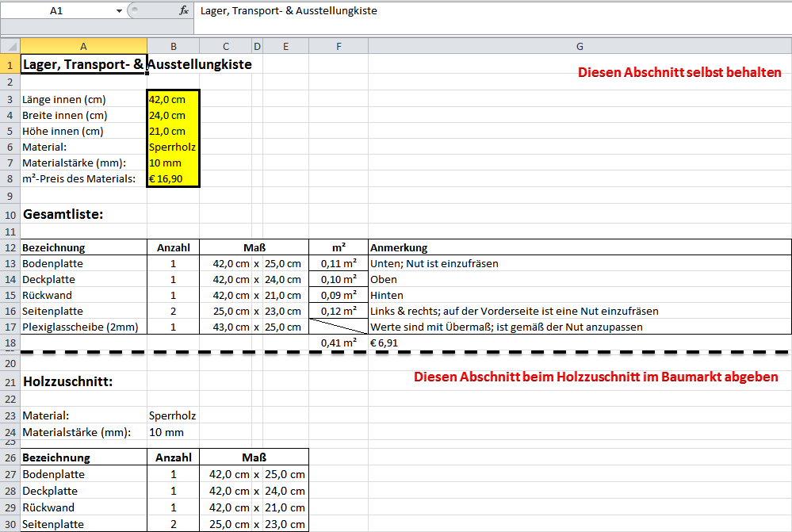Click the non-highlighted "Sperrholz" under Holzzuschnitt
Viewport: 792px width, 532px height.
[172, 415]
